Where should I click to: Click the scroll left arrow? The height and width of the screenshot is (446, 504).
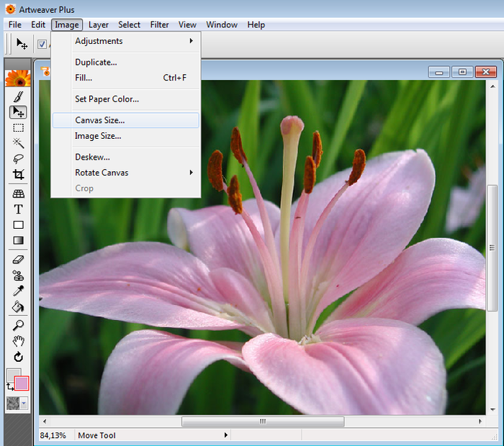[45, 422]
